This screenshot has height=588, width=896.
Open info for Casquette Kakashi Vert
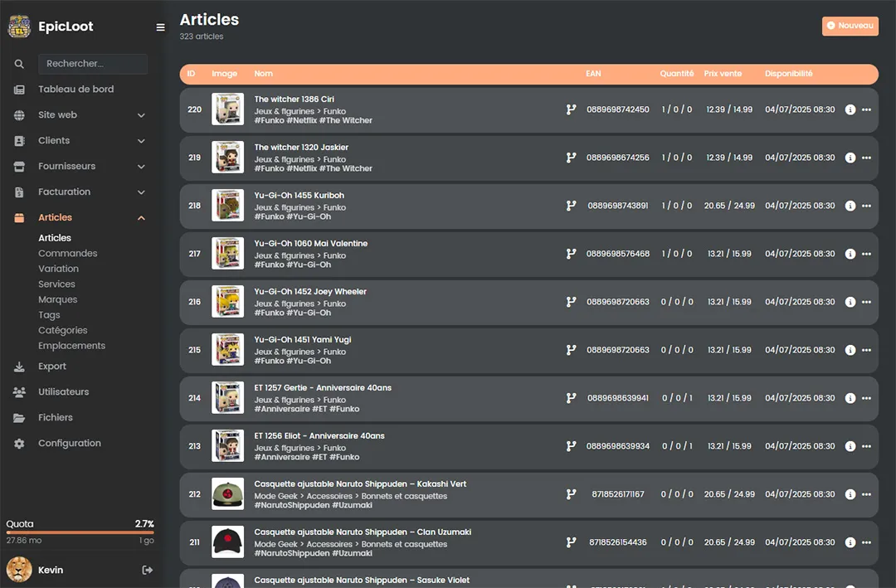coord(850,494)
